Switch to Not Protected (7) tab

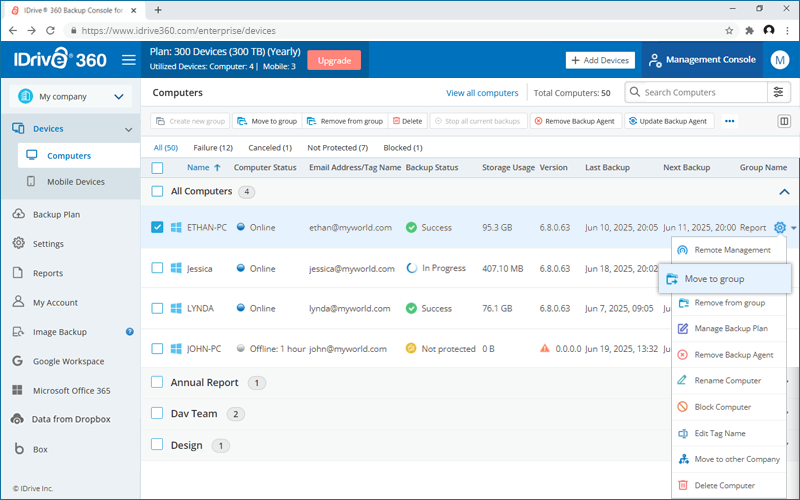click(x=337, y=147)
